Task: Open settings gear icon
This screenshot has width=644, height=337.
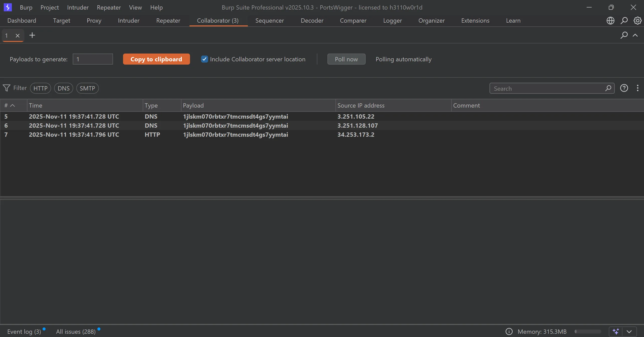Action: (637, 21)
